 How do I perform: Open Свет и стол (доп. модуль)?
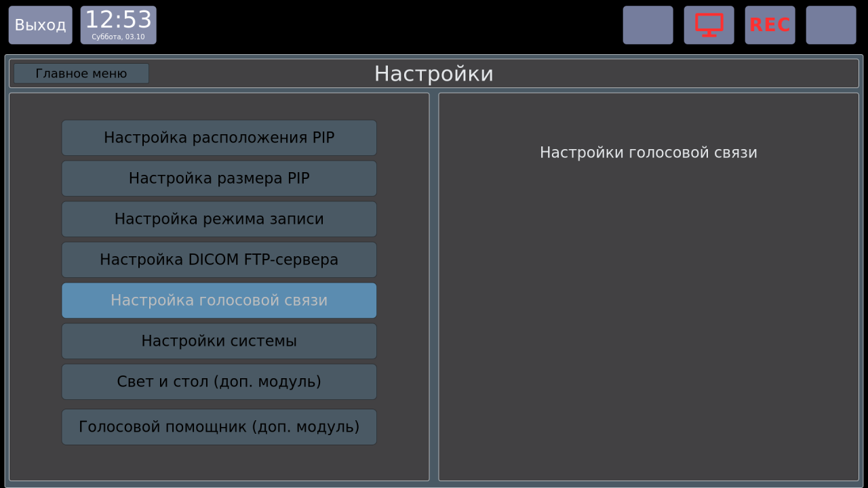pyautogui.click(x=219, y=382)
